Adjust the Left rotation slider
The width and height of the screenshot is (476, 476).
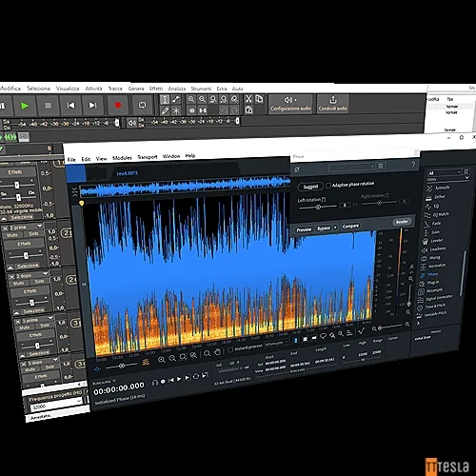318,207
